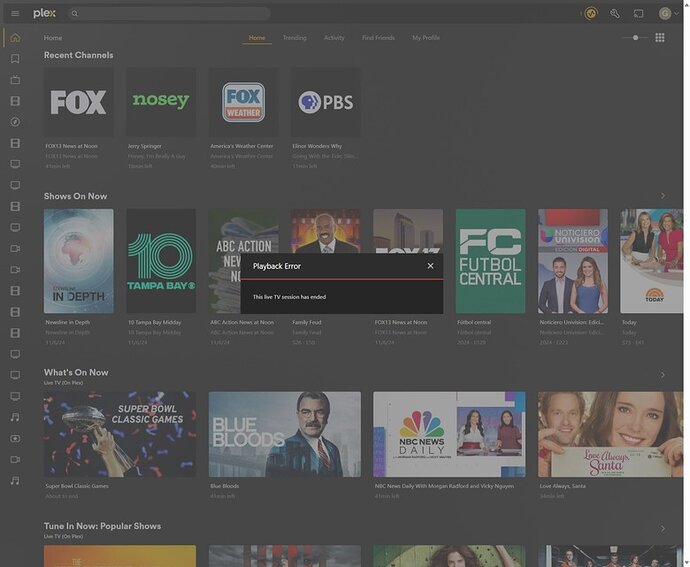Select the Home tab next to Trending
The width and height of the screenshot is (690, 567).
coord(257,38)
